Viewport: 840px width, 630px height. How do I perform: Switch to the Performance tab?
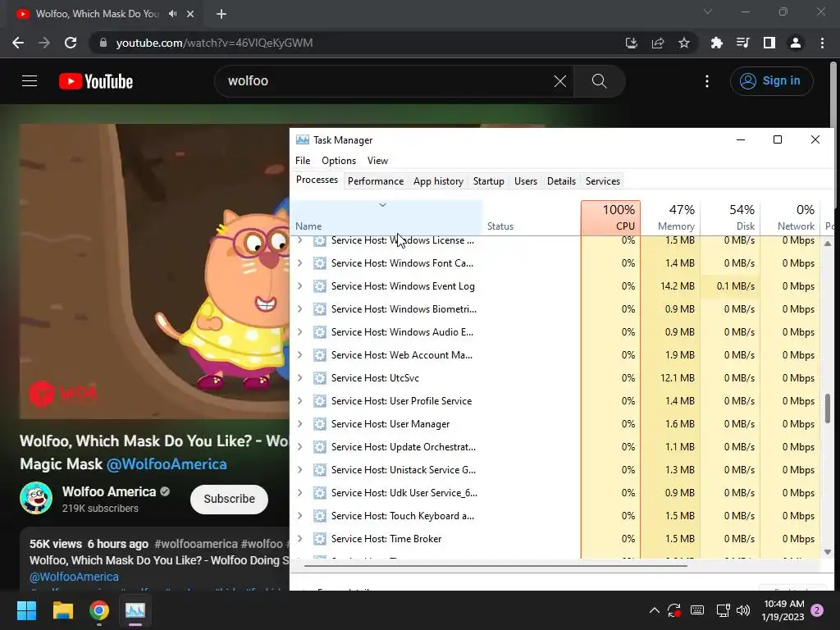(376, 181)
